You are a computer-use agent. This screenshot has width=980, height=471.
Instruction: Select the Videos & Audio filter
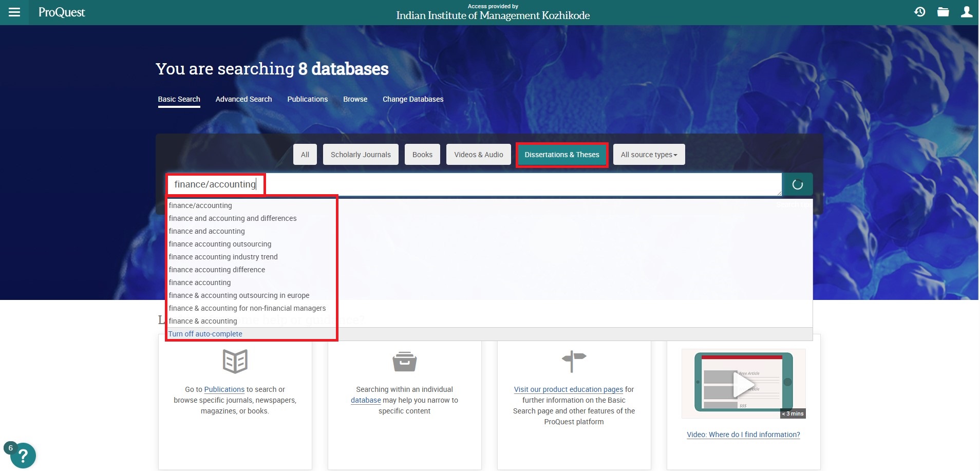(478, 155)
